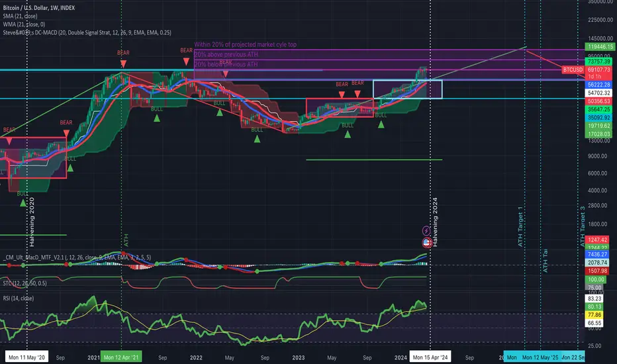Click the 2023 label on the time axis

coord(299,357)
